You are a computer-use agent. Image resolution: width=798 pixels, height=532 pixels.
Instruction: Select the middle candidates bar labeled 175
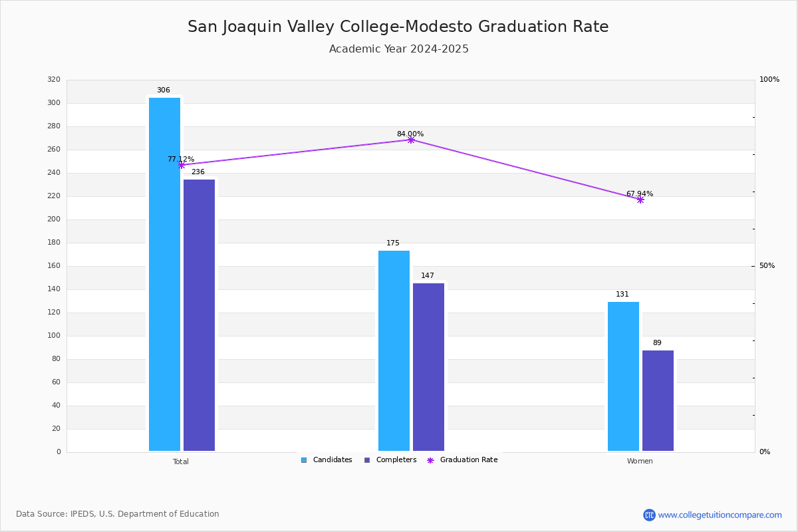coord(394,350)
